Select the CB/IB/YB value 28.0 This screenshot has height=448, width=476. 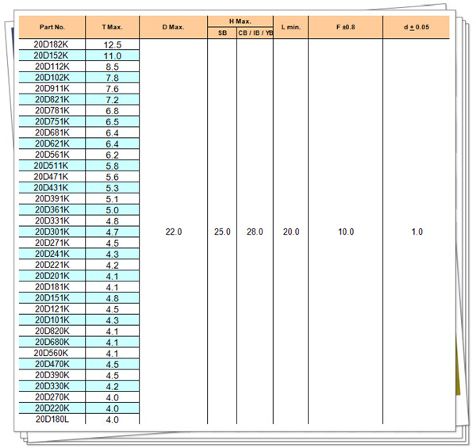coord(255,232)
